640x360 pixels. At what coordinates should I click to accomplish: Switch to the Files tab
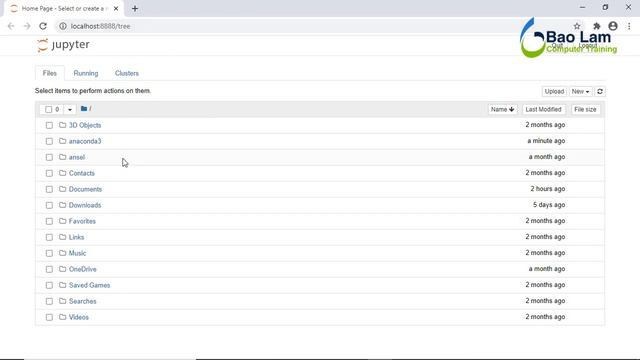(x=49, y=73)
